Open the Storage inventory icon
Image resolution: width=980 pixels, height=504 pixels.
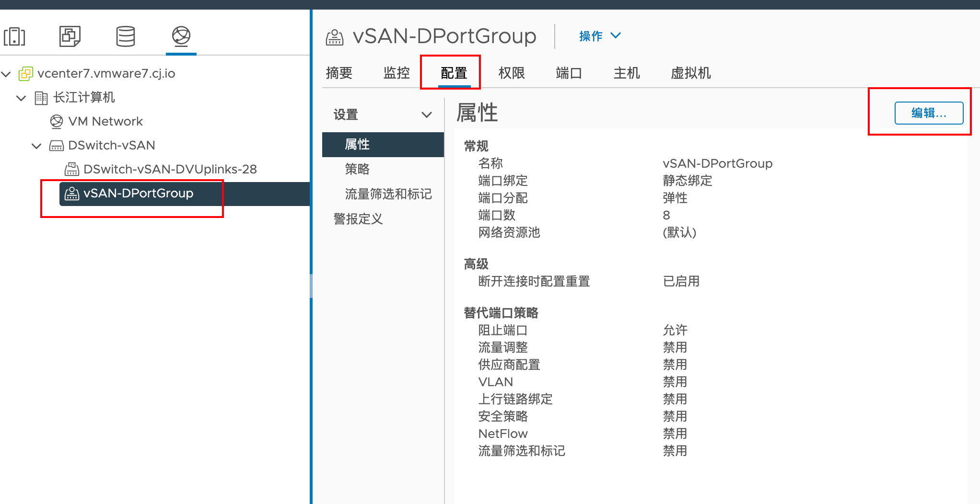pos(126,36)
